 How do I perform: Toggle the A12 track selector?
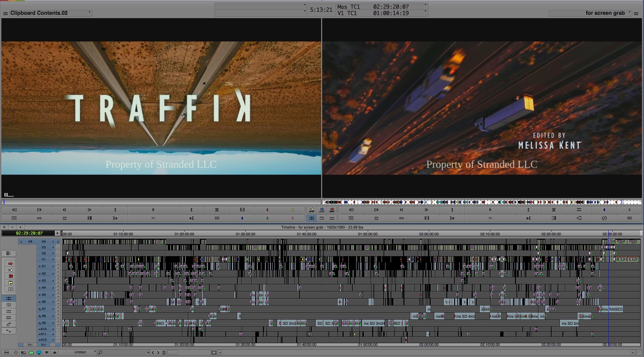(x=43, y=340)
